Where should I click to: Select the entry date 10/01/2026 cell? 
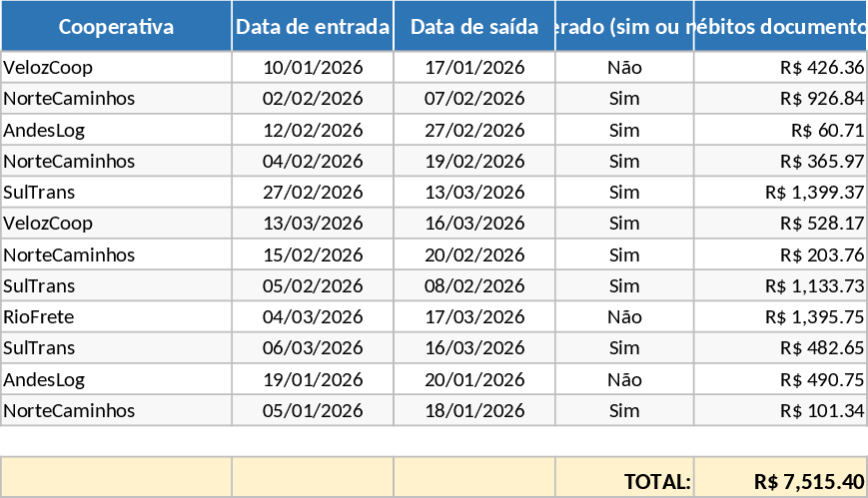[x=313, y=68]
